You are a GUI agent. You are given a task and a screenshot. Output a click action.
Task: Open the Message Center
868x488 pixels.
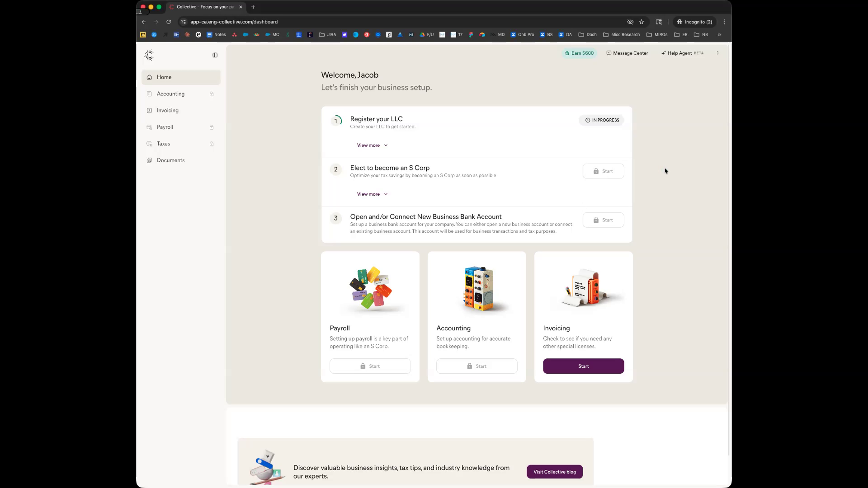(x=627, y=53)
